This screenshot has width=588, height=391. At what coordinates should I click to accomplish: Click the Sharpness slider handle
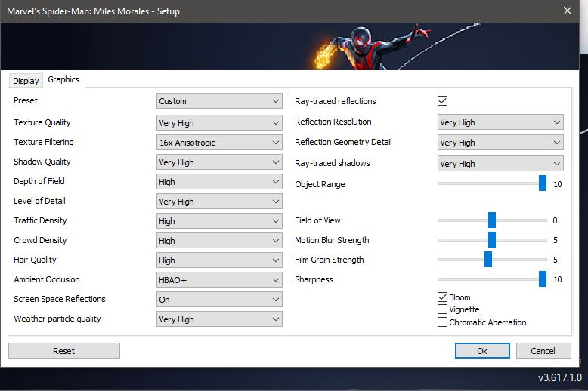543,279
